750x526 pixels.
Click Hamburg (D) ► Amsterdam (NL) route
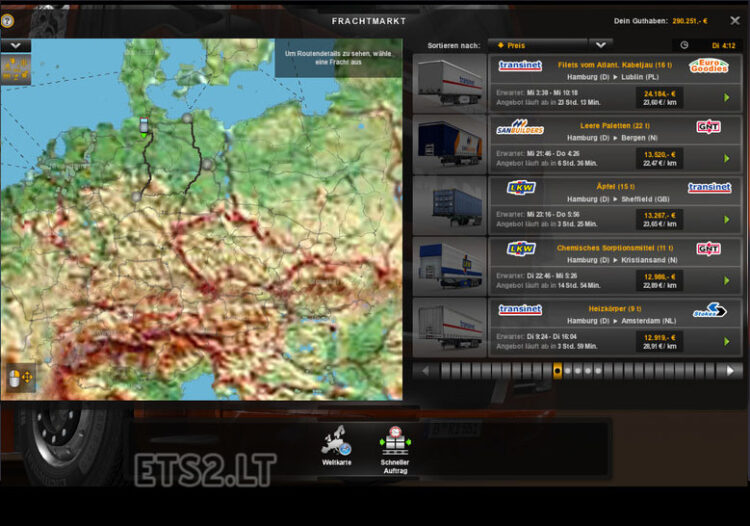pyautogui.click(x=621, y=321)
